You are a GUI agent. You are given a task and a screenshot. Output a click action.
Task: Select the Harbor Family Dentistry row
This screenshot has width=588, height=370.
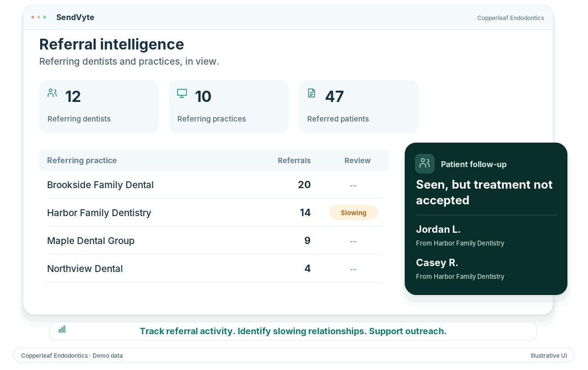(x=214, y=213)
